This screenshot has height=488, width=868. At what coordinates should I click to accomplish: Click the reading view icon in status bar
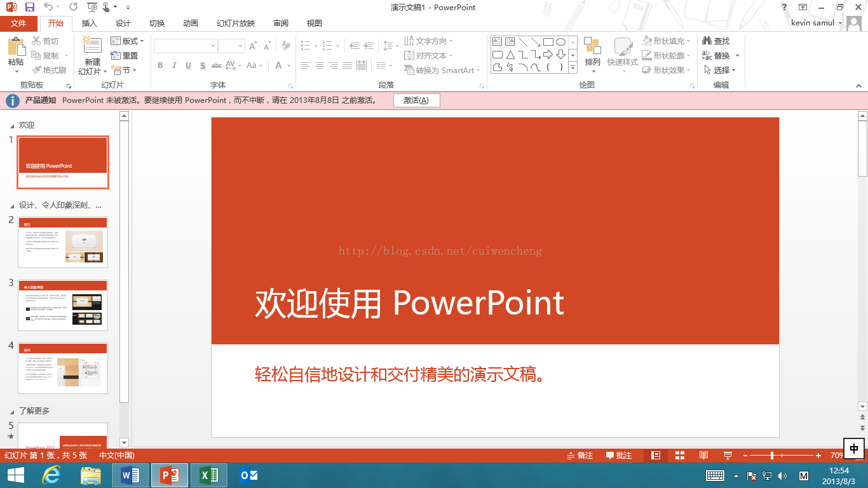pos(703,455)
